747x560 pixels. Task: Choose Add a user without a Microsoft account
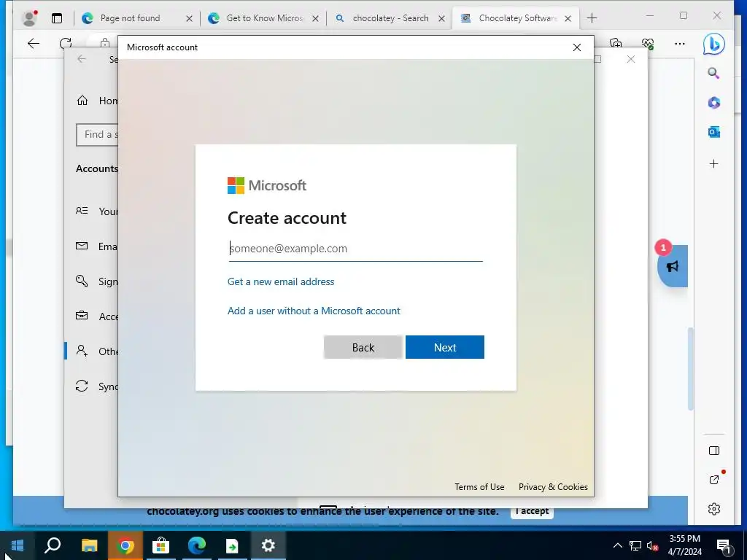coord(314,311)
